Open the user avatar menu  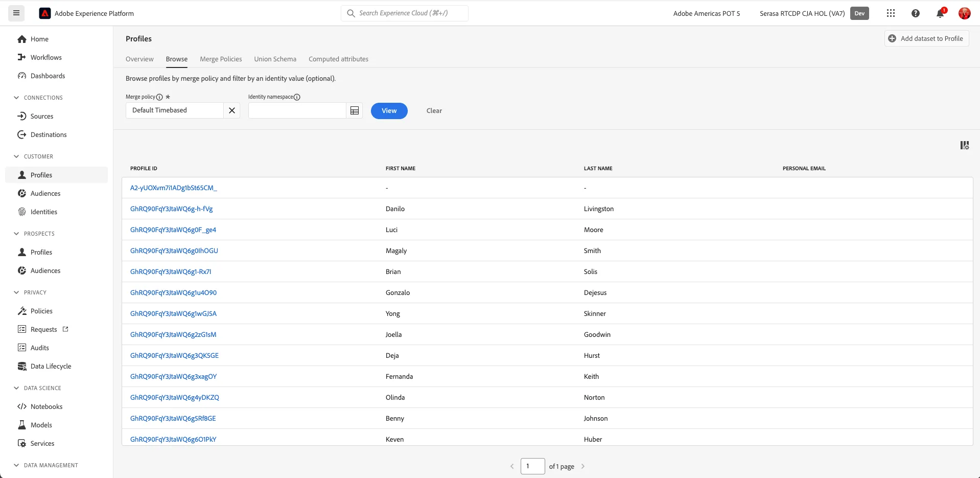965,13
